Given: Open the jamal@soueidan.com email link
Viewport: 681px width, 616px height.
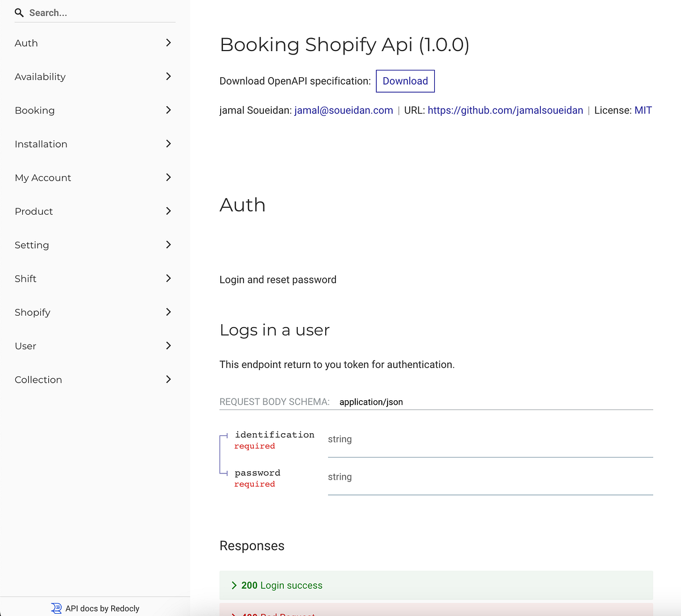Looking at the screenshot, I should click(343, 110).
